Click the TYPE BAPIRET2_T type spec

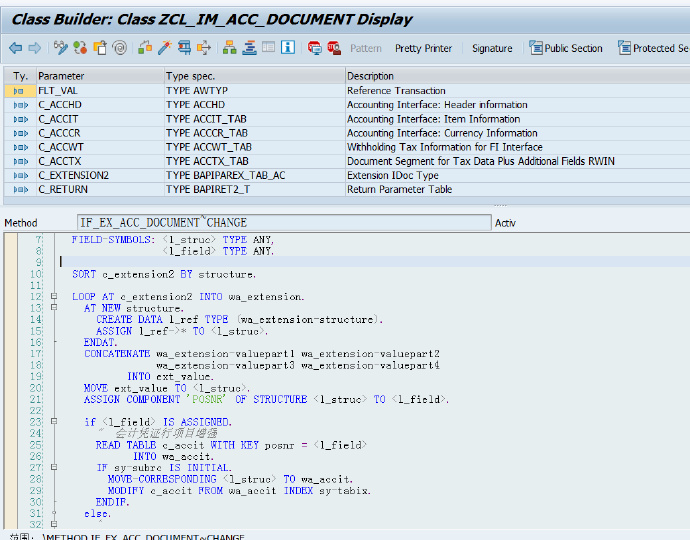(x=208, y=189)
